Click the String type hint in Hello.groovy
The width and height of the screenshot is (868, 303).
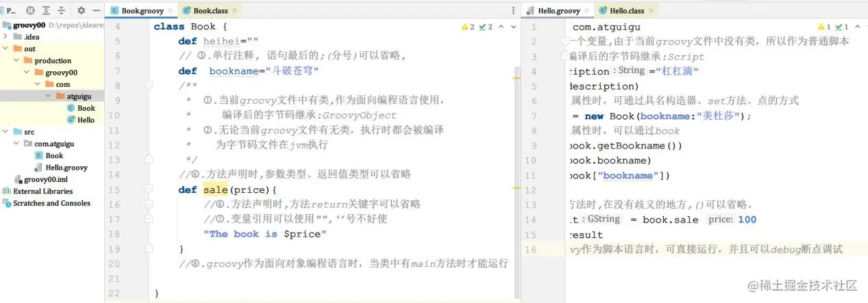632,70
